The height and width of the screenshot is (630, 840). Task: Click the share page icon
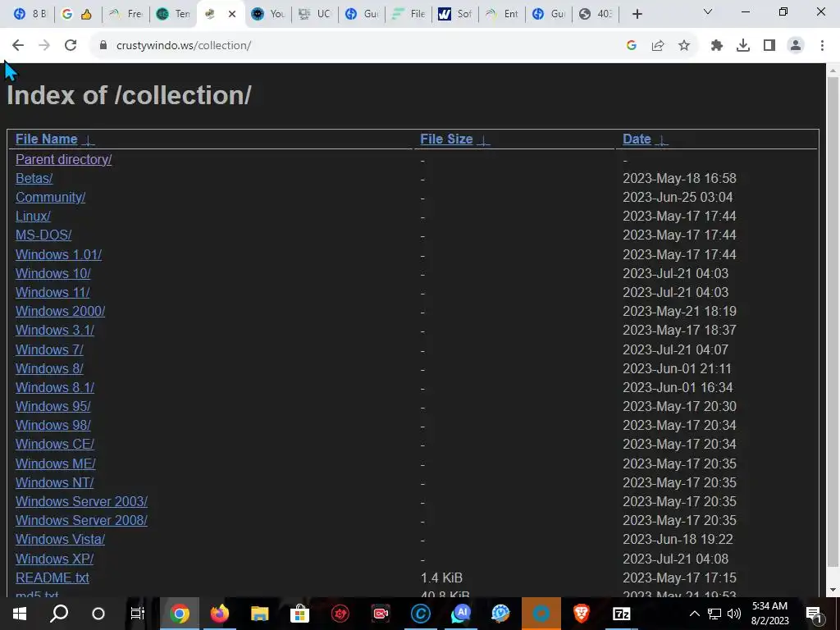tap(658, 46)
